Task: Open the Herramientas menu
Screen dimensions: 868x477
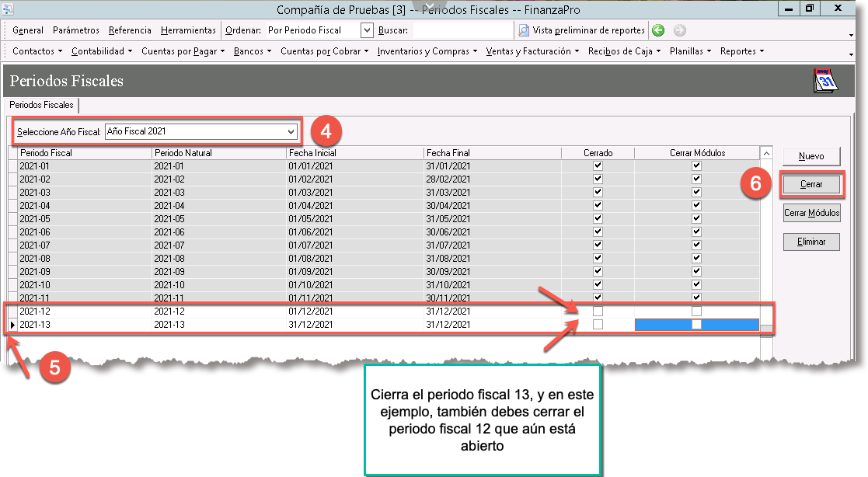Action: (188, 30)
